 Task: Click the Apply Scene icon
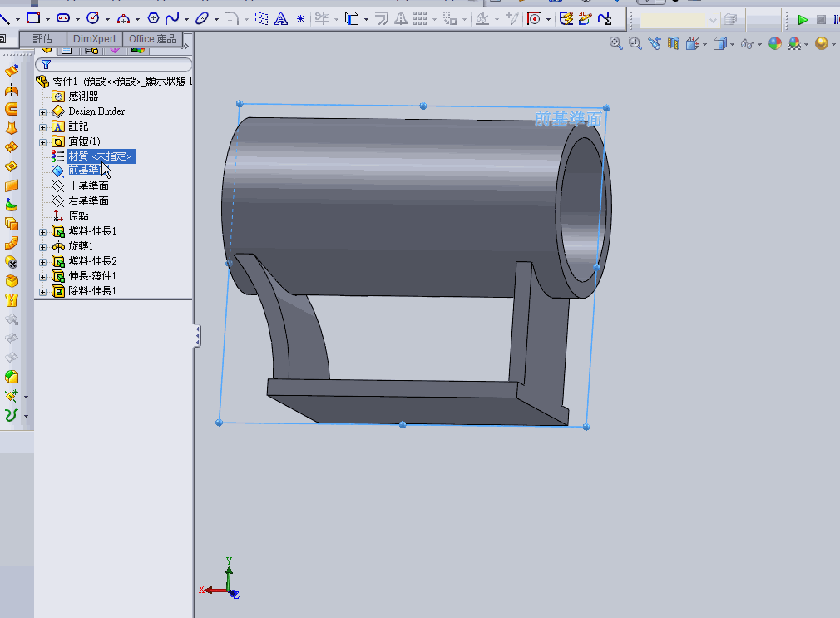tap(794, 43)
